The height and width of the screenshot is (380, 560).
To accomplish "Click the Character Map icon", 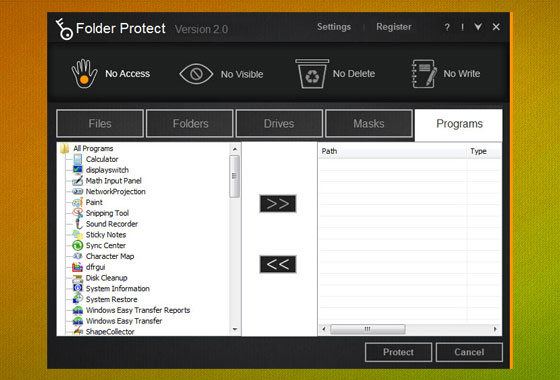I will click(x=78, y=256).
